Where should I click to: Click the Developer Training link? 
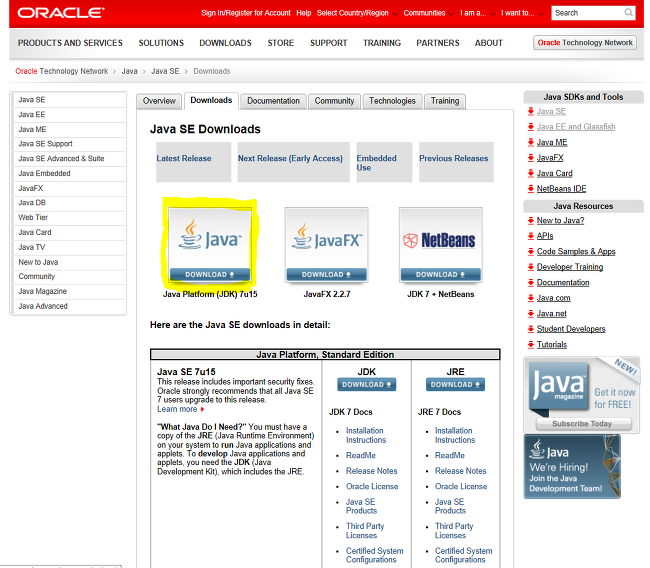click(x=570, y=267)
